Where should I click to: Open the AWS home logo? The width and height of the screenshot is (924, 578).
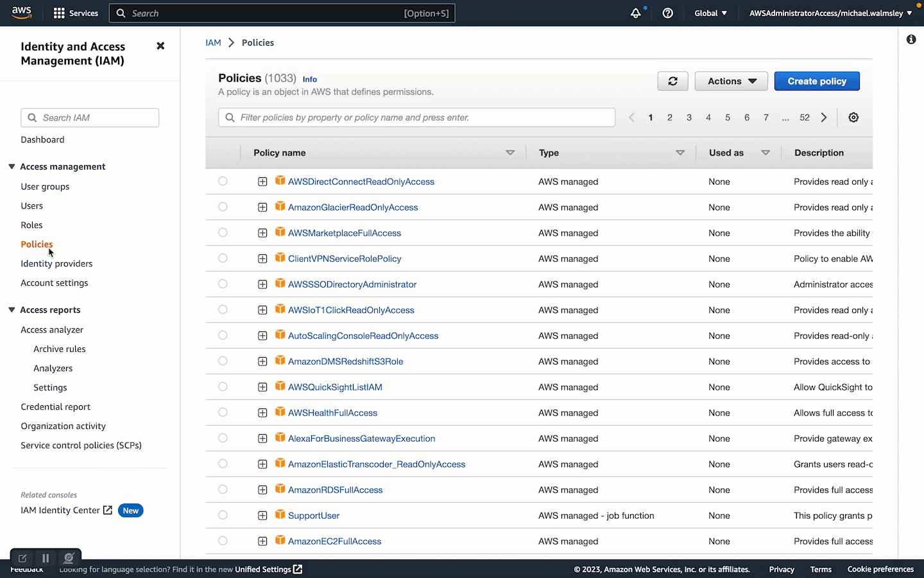click(x=21, y=13)
